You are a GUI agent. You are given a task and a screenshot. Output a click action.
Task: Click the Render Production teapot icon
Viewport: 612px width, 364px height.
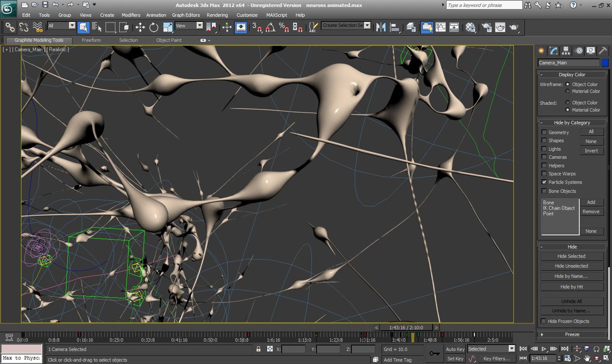click(x=514, y=27)
